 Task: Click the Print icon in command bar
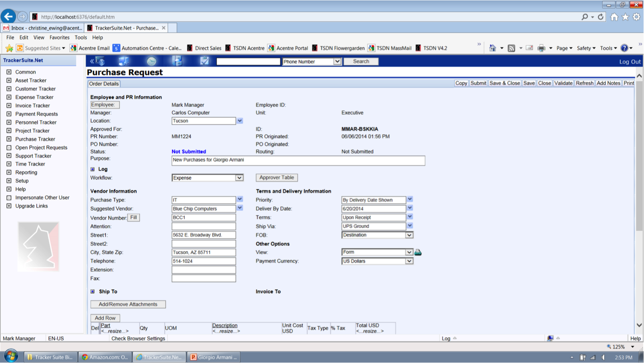[541, 48]
